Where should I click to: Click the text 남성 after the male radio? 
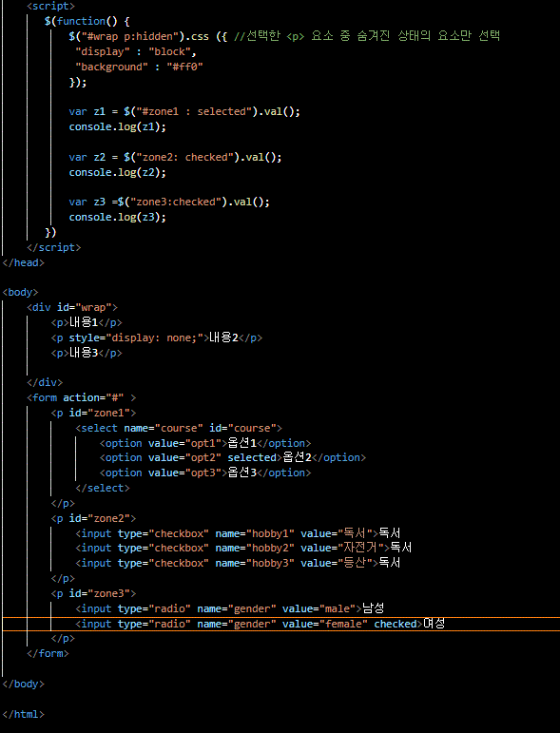(373, 608)
